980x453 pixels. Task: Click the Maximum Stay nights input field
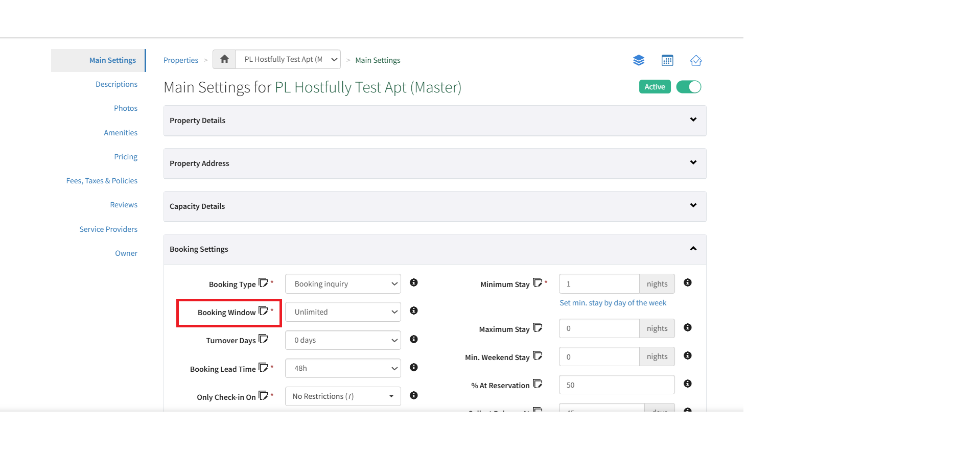[x=599, y=328]
